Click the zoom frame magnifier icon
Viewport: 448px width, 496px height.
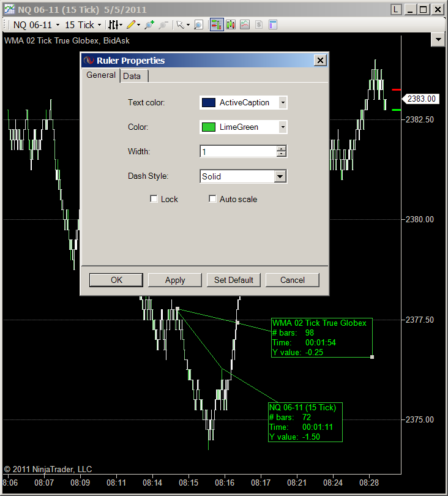198,24
